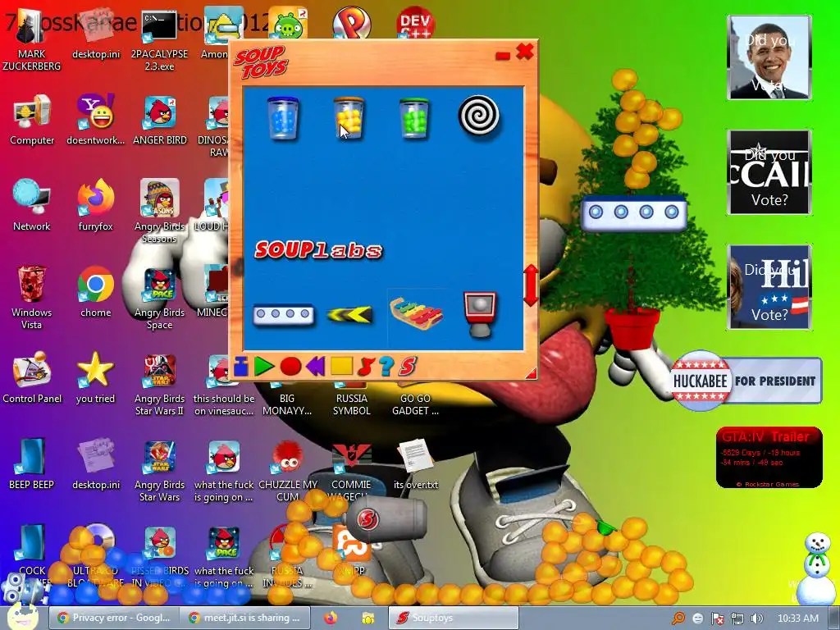Click the red record circle in Souptoys
Screen dimensions: 840x630
pyautogui.click(x=291, y=367)
